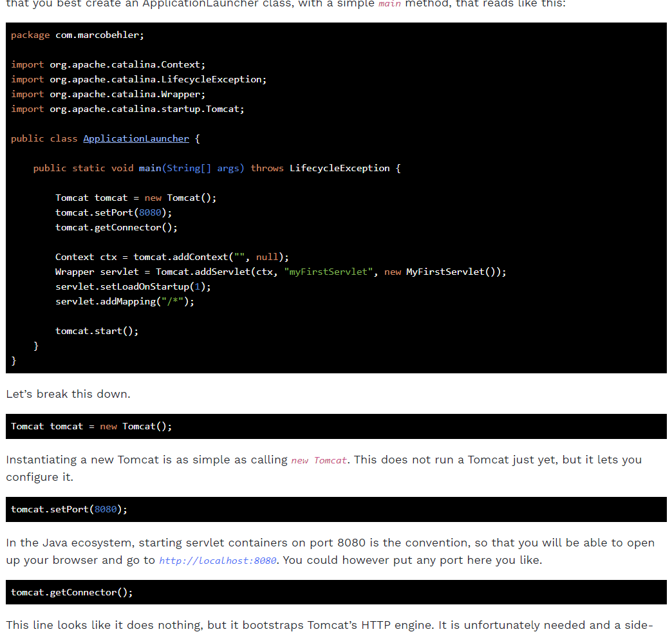Click 'throws LifecycleException' in the method signature

[x=320, y=168]
